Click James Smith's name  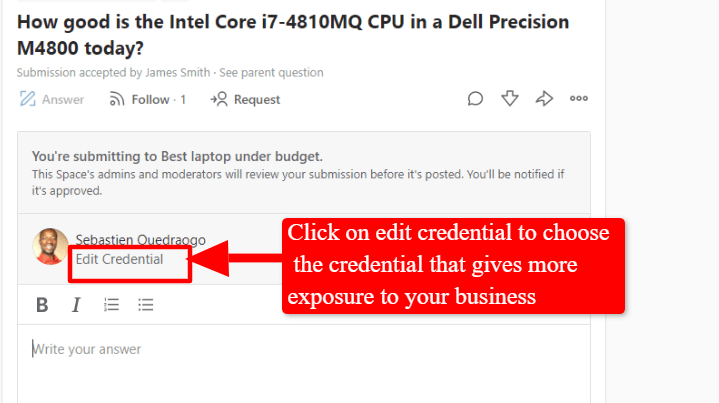(177, 72)
